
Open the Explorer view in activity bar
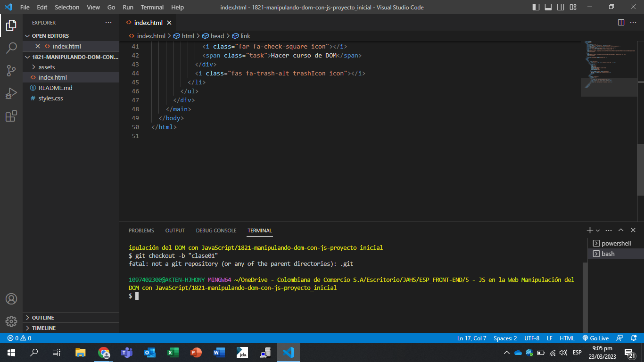[x=11, y=25]
